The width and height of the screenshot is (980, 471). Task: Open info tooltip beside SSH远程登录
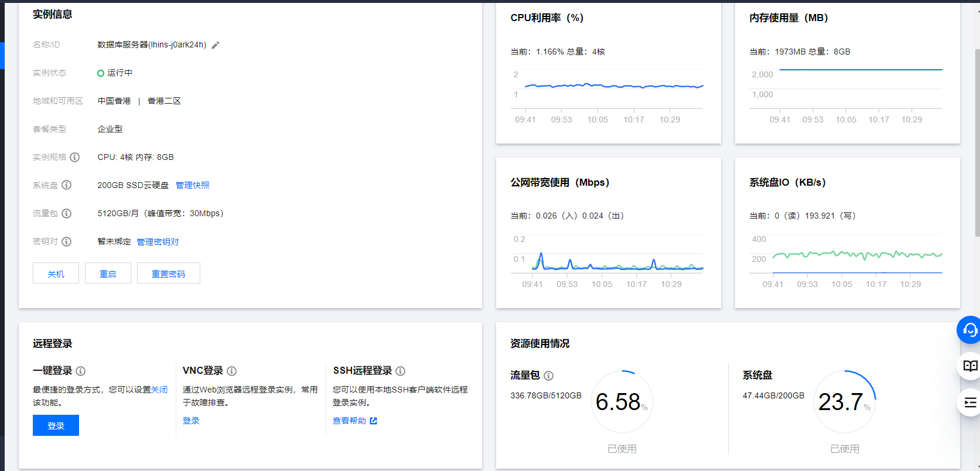tap(401, 371)
